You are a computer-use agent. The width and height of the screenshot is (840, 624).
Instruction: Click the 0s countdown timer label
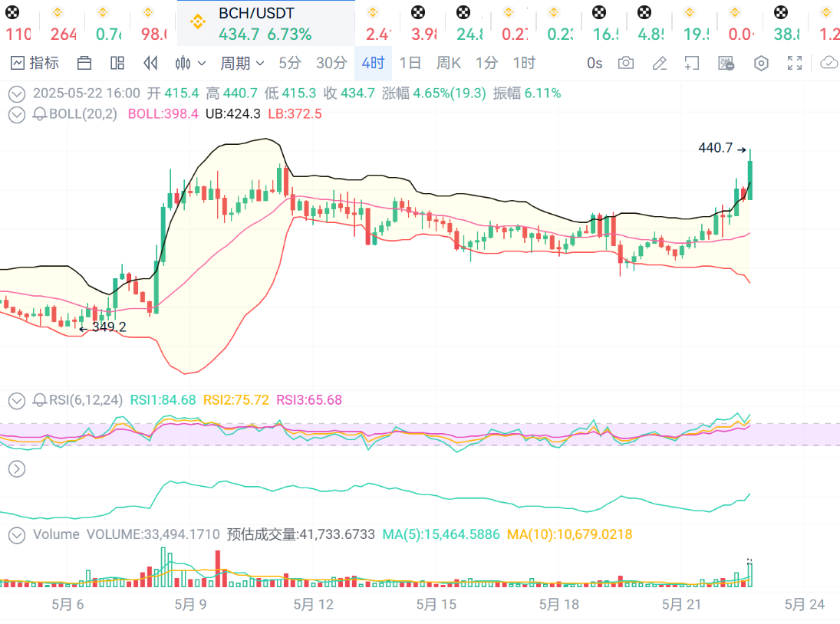click(x=595, y=63)
